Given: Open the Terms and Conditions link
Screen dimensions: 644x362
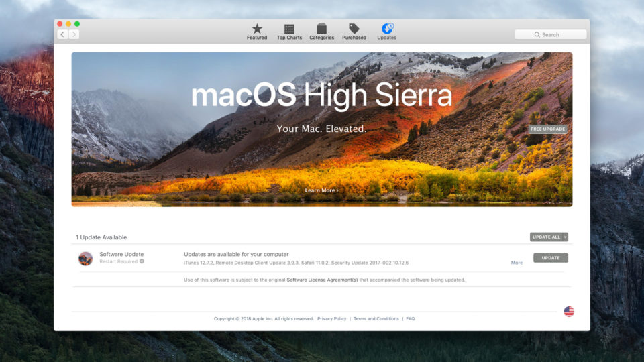Looking at the screenshot, I should tap(376, 319).
